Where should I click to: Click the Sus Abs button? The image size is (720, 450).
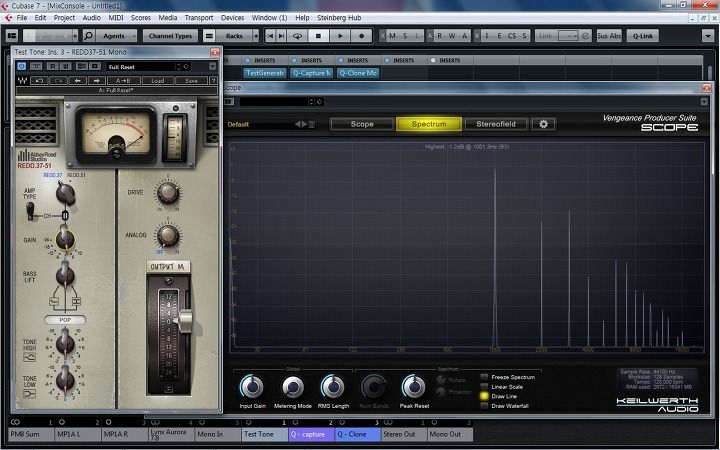pyautogui.click(x=609, y=36)
